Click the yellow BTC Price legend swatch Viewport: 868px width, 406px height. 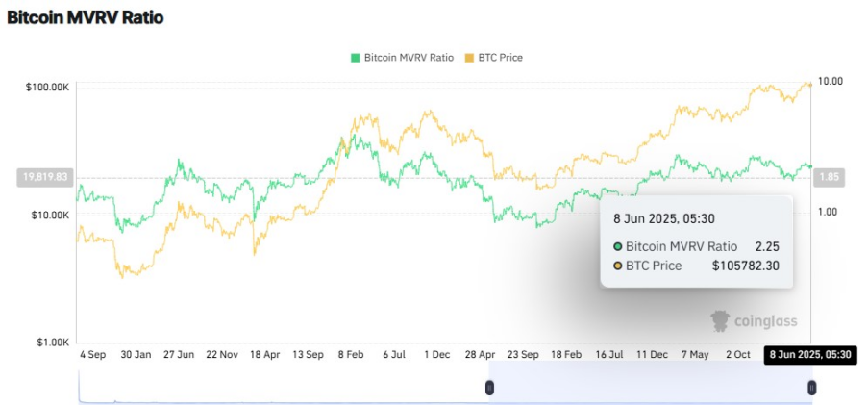click(x=469, y=58)
